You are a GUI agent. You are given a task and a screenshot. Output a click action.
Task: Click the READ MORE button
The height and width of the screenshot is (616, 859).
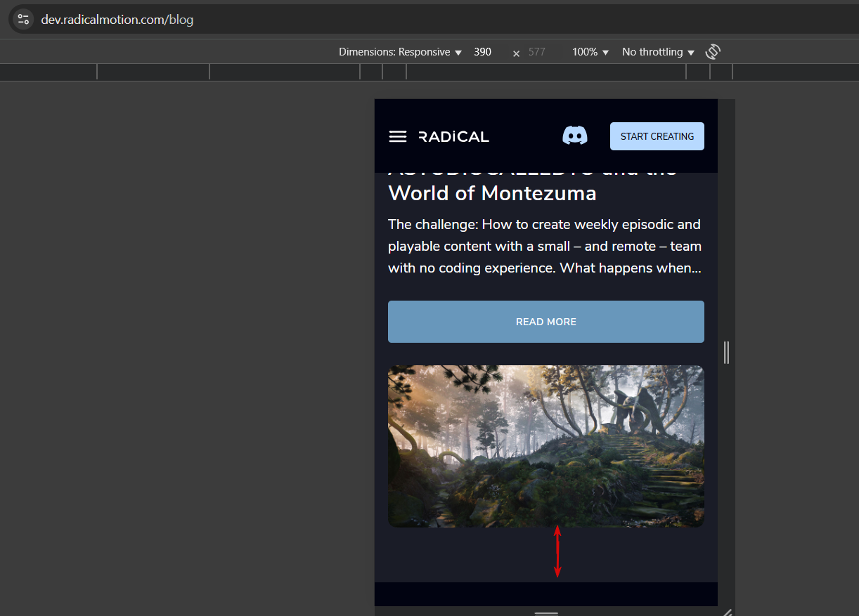[x=546, y=322]
